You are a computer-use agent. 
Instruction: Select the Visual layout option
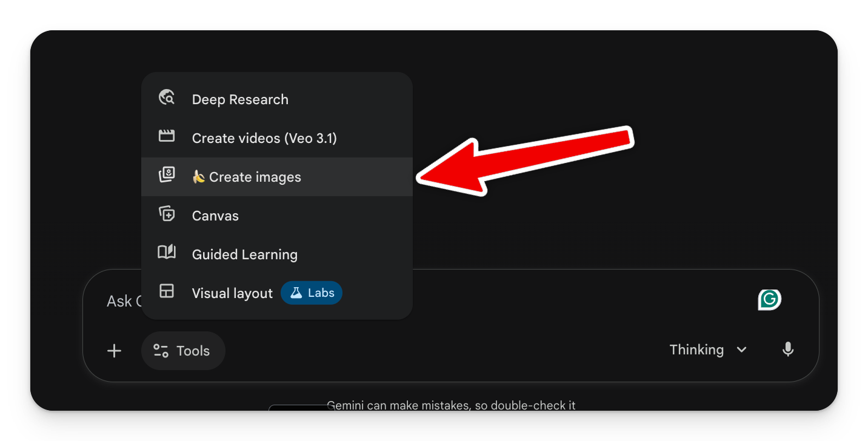(277, 293)
